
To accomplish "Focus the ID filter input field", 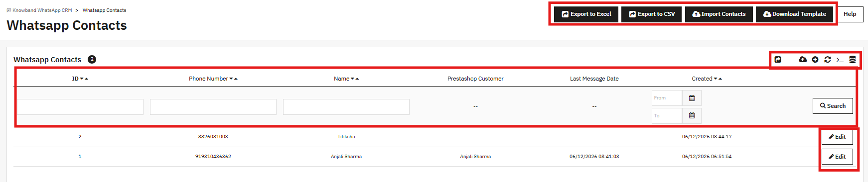I will (x=80, y=107).
